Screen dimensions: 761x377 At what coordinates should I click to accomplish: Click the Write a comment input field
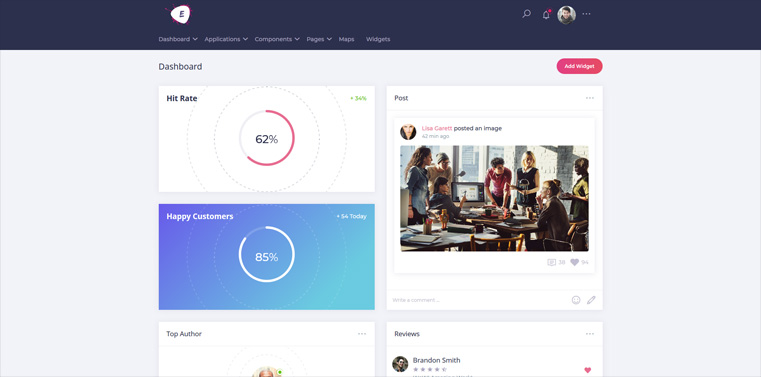click(478, 300)
